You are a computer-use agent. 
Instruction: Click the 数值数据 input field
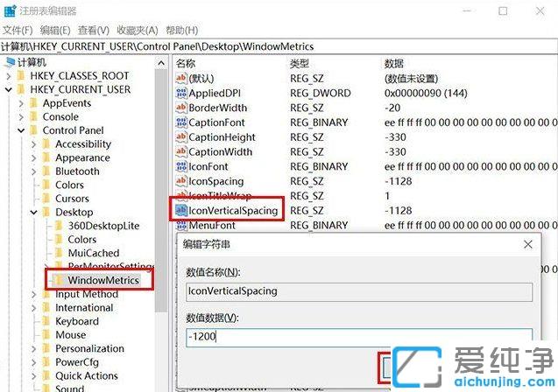click(x=357, y=336)
